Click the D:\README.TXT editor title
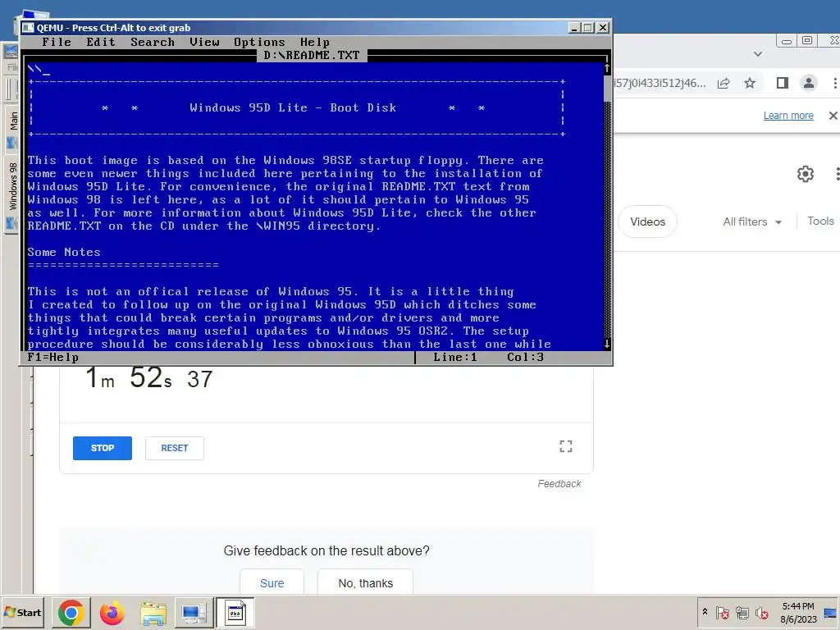The width and height of the screenshot is (840, 630). point(312,55)
